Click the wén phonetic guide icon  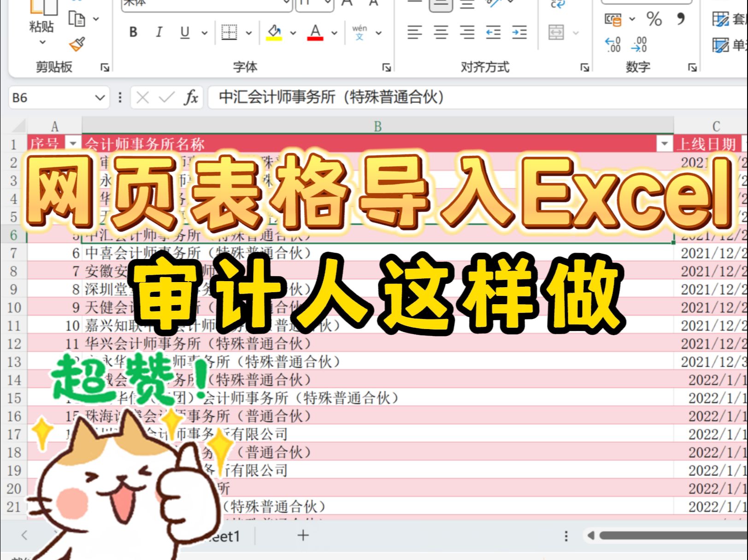(359, 32)
